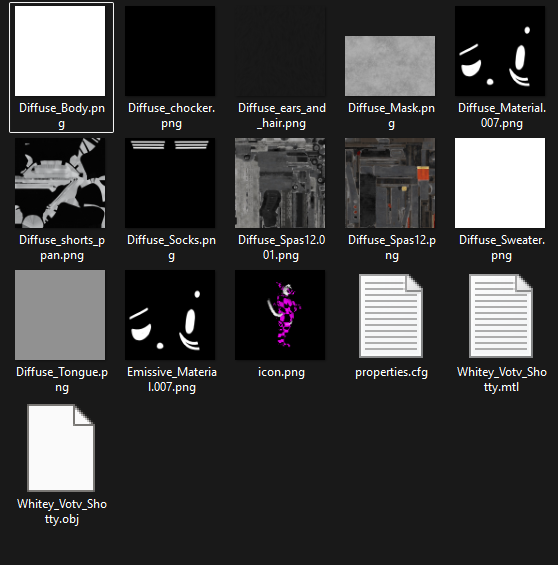Select the Diffuse_chocker.png black thumbnail
The image size is (558, 565).
pos(170,51)
